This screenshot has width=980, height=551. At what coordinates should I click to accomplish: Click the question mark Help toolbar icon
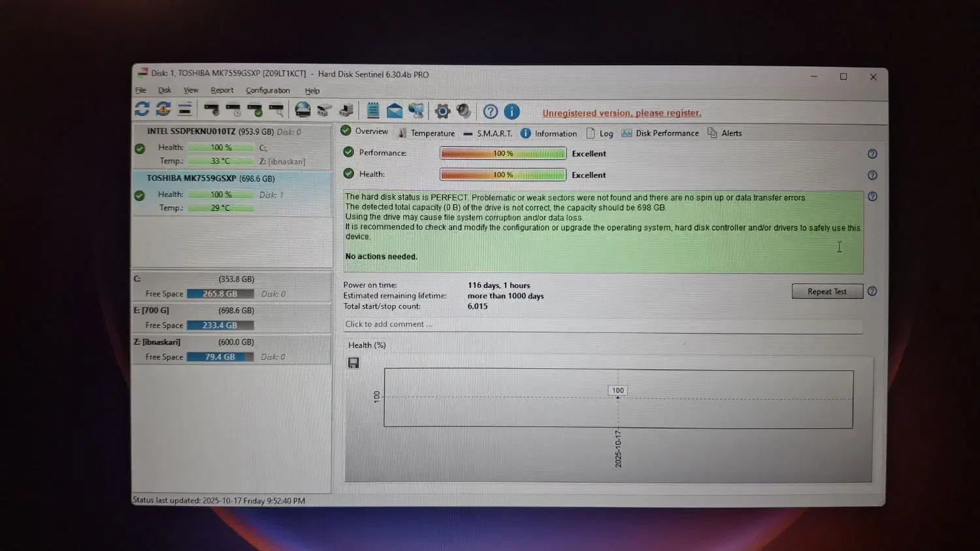(x=491, y=112)
